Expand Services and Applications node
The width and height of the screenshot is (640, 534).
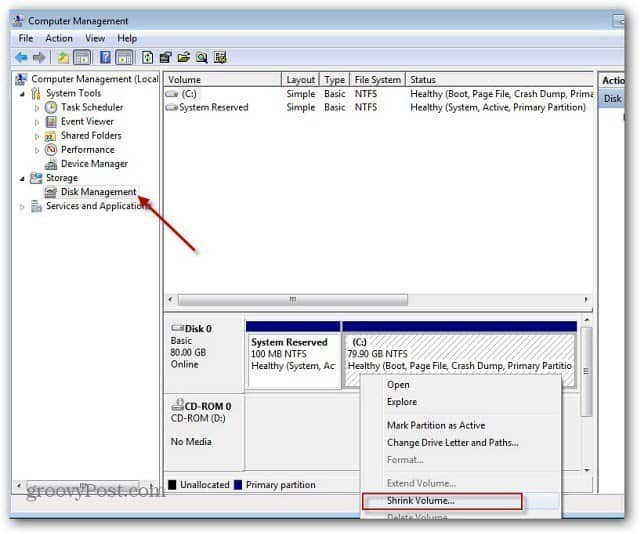point(22,207)
